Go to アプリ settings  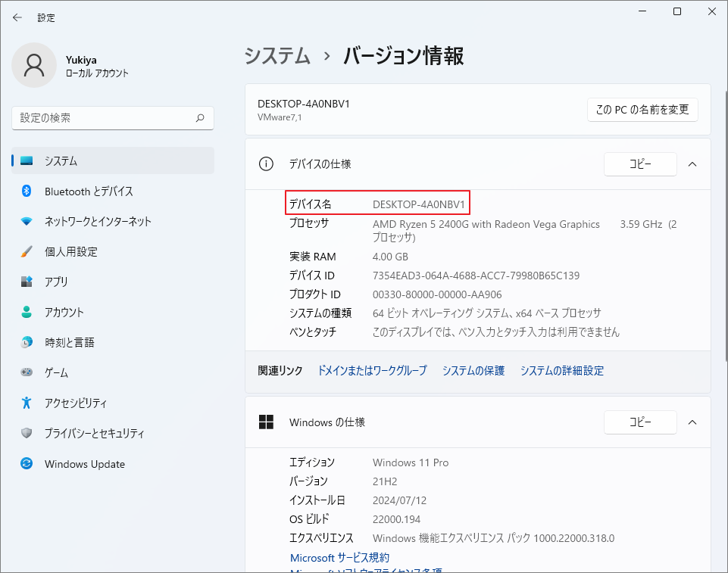point(113,282)
